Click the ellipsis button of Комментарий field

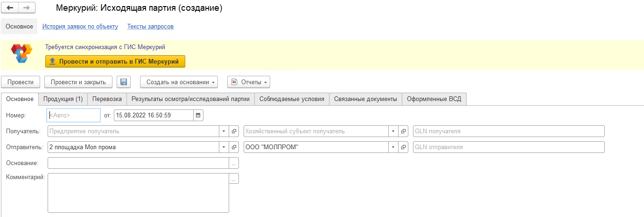click(234, 179)
